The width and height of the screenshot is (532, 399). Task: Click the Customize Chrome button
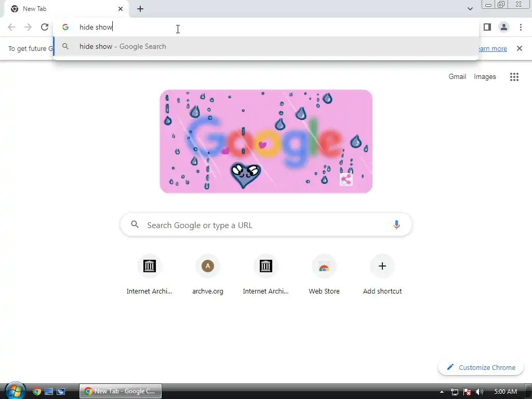coord(481,367)
